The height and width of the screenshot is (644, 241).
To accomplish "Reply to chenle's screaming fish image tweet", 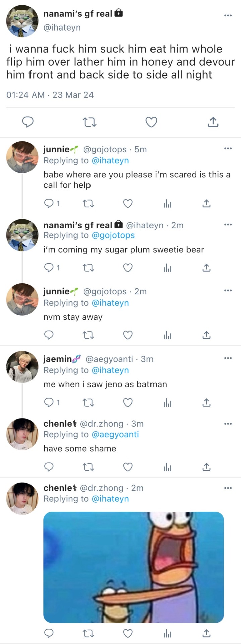I will [x=49, y=633].
